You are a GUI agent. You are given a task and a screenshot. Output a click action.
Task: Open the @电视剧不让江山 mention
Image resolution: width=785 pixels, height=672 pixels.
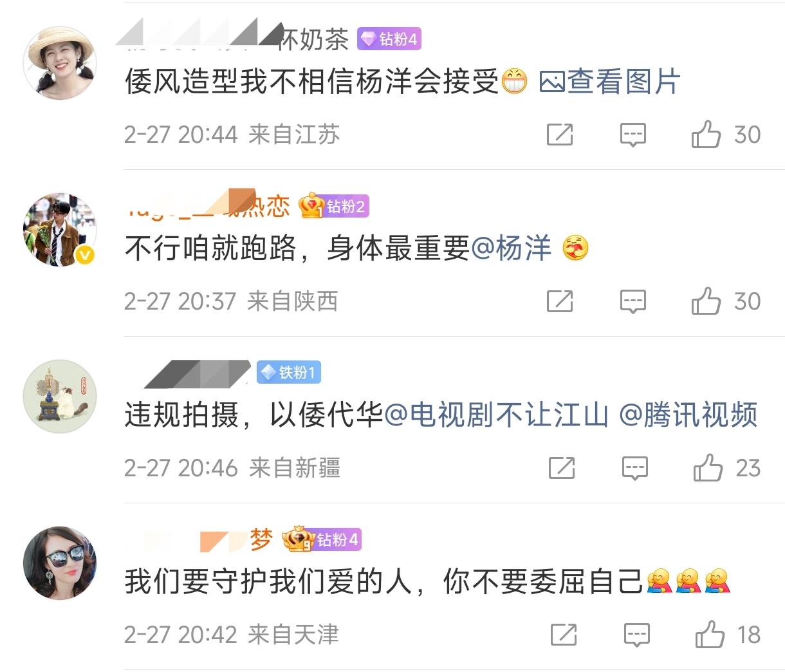496,415
